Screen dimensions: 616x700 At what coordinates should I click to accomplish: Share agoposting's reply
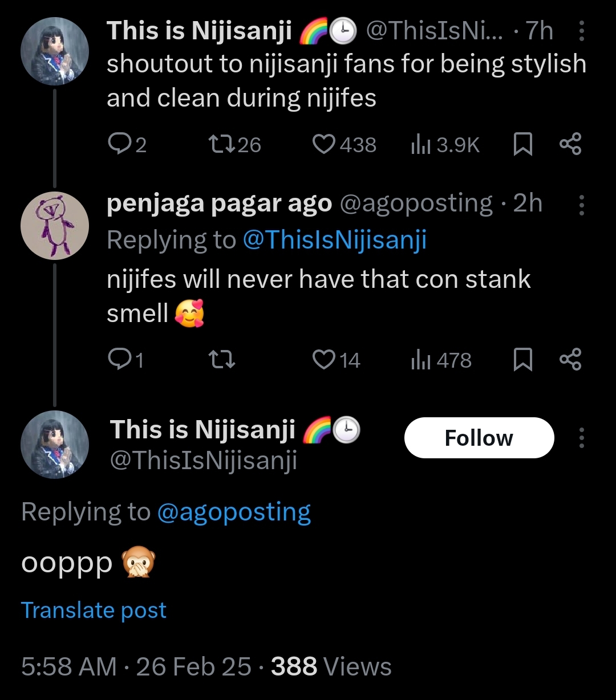point(570,360)
